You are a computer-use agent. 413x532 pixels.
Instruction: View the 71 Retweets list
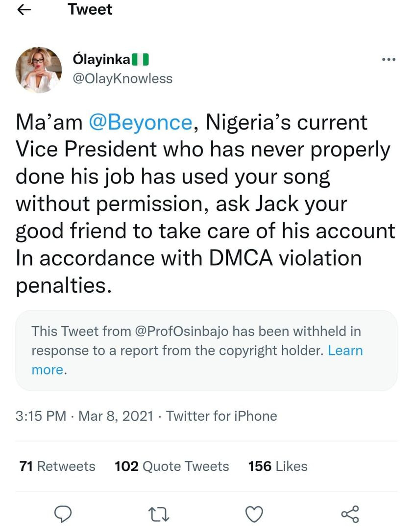pos(57,466)
